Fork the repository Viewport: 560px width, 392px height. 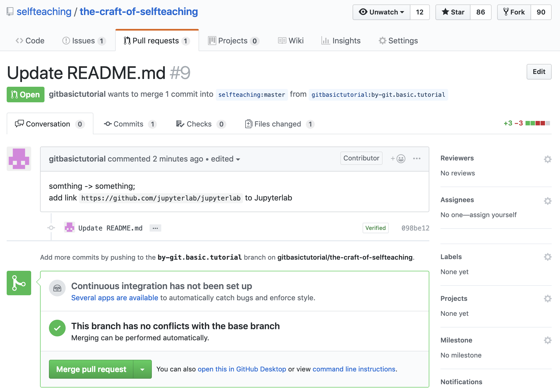click(514, 12)
